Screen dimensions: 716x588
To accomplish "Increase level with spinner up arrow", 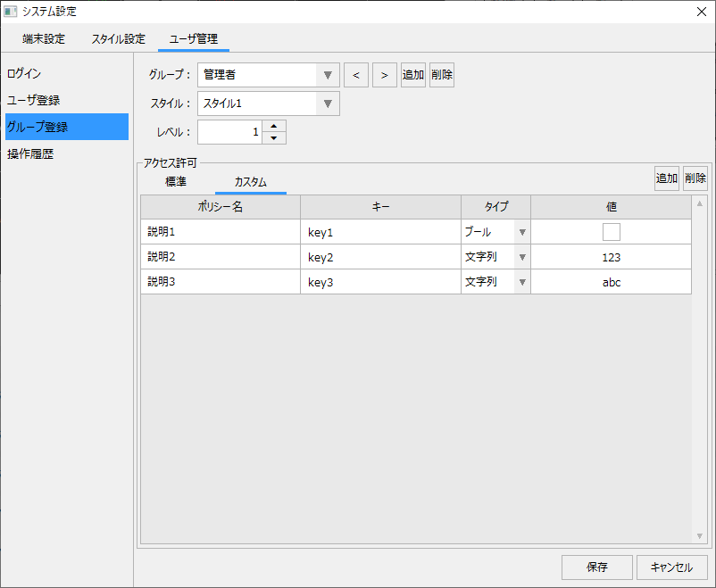I will tap(274, 126).
